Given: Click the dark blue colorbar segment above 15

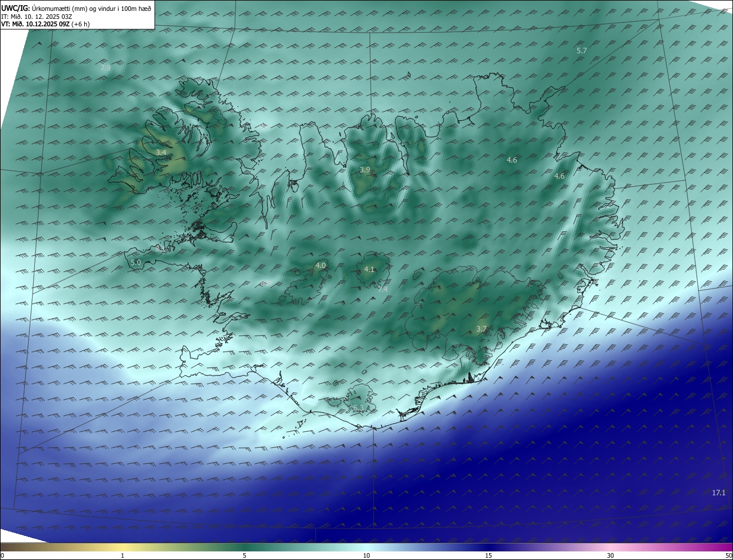Looking at the screenshot, I should tap(488, 547).
